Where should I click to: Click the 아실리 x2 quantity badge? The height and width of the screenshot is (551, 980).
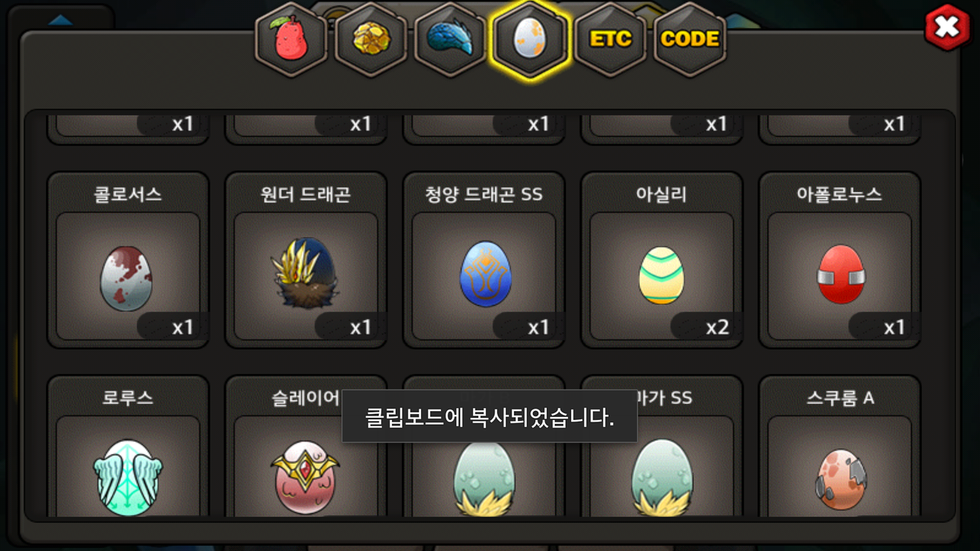pyautogui.click(x=703, y=327)
